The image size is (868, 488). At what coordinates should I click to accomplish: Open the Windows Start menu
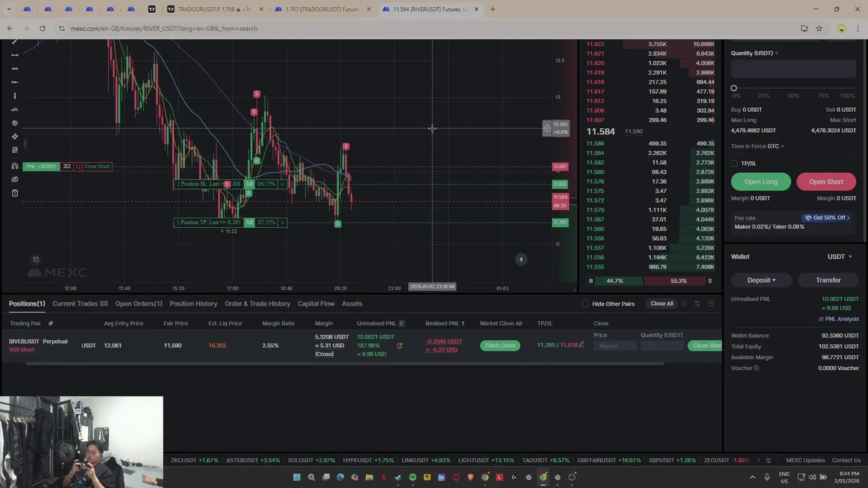pos(297,477)
